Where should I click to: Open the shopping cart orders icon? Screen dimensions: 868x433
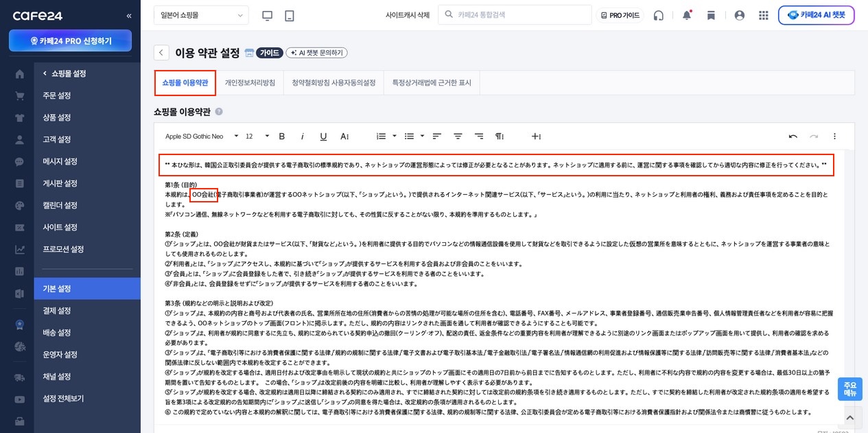(x=19, y=96)
